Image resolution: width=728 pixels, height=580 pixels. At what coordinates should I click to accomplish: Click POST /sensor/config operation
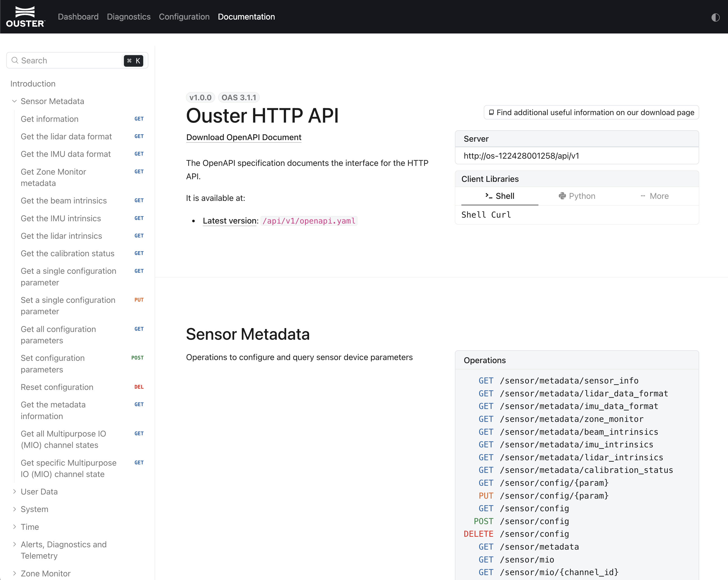tap(521, 521)
